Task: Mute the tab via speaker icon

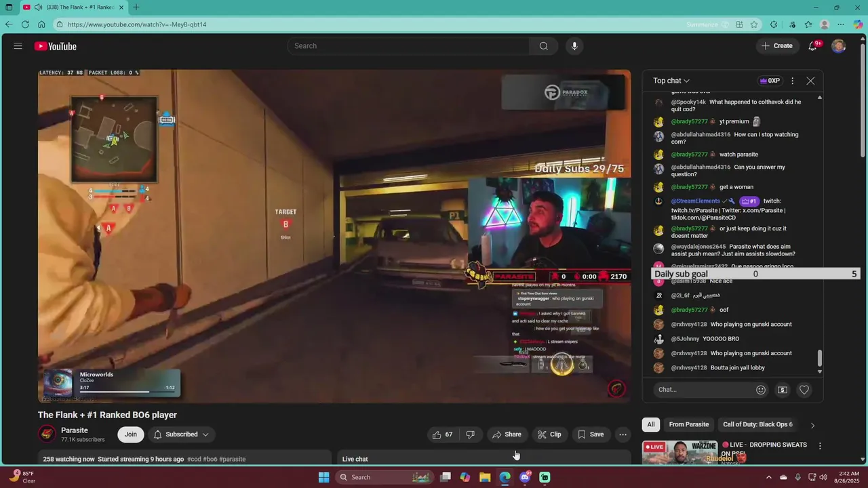Action: [x=39, y=7]
